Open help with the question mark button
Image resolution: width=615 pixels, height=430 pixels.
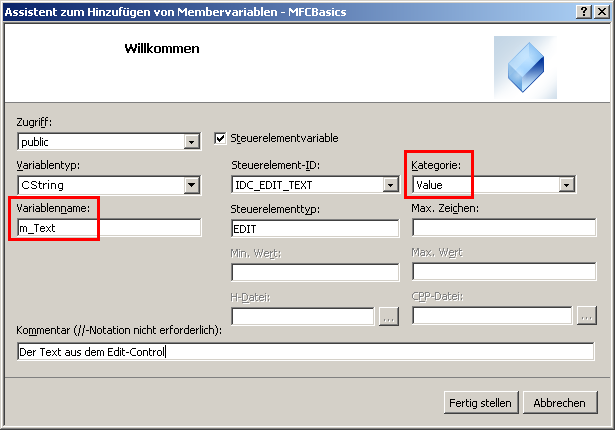point(584,12)
